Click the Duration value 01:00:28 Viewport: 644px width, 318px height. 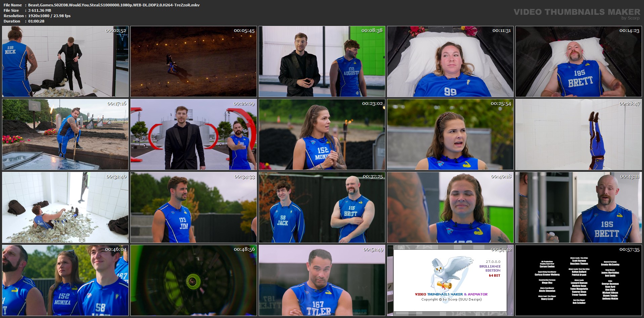(36, 21)
